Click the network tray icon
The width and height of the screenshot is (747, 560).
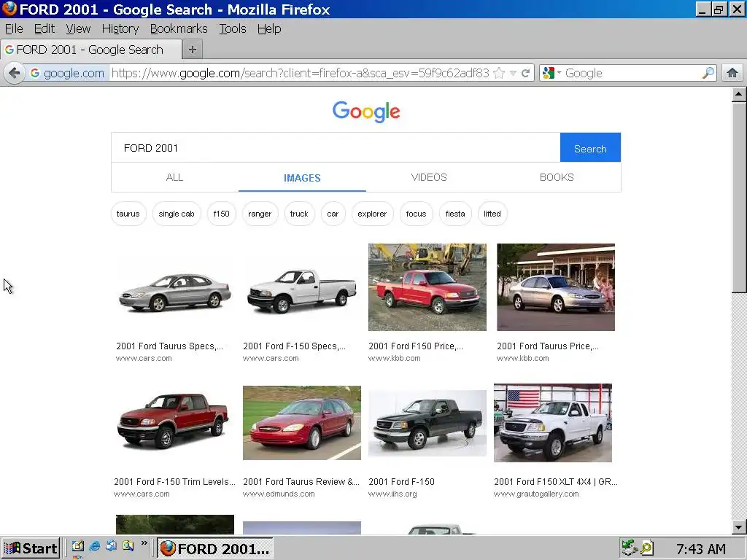point(630,548)
